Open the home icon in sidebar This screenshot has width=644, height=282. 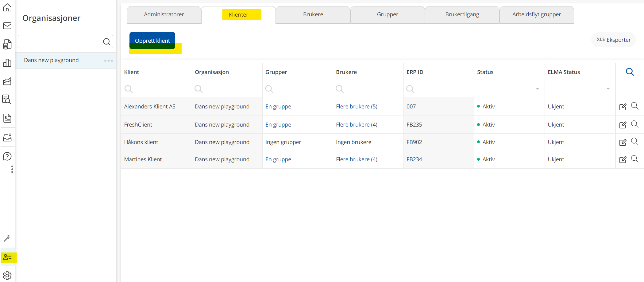(7, 7)
